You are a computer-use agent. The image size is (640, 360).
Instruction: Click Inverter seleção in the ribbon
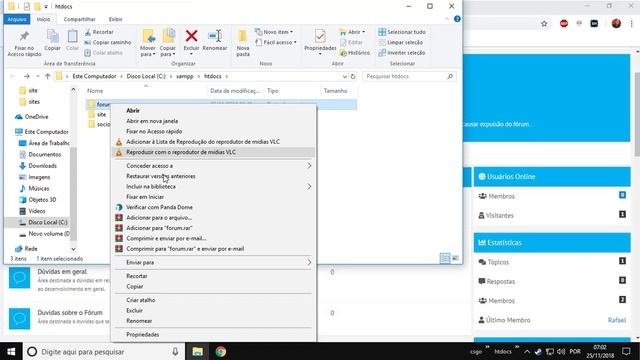coord(402,53)
